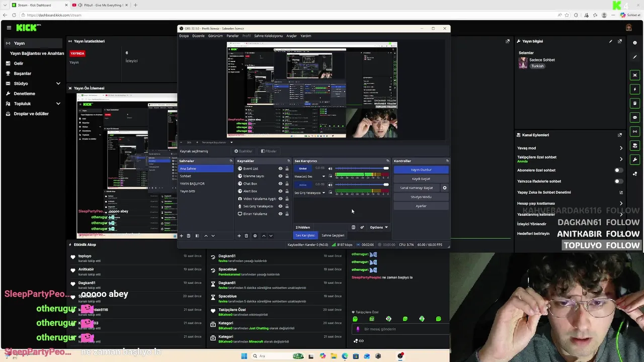Screen dimensions: 644x362
Task: Click the lightning bolt icon in right rail
Action: click(635, 89)
